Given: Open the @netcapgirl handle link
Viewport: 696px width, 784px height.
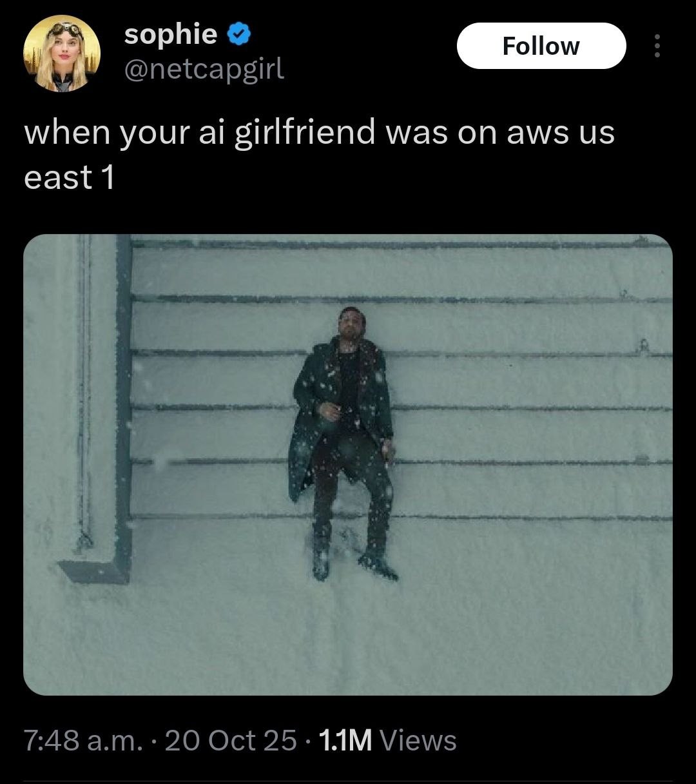Looking at the screenshot, I should click(x=204, y=68).
